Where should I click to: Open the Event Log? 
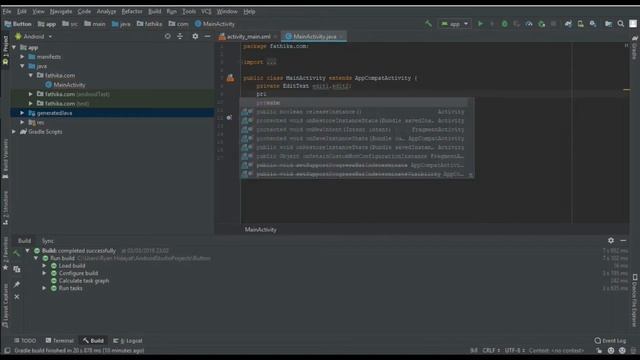tap(610, 340)
